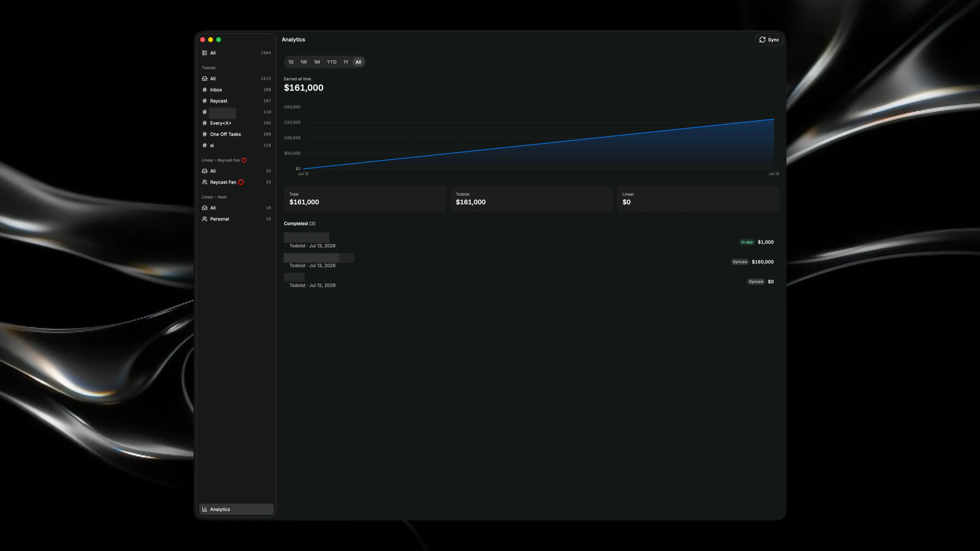Click the people icon beside Personal

pos(205,219)
